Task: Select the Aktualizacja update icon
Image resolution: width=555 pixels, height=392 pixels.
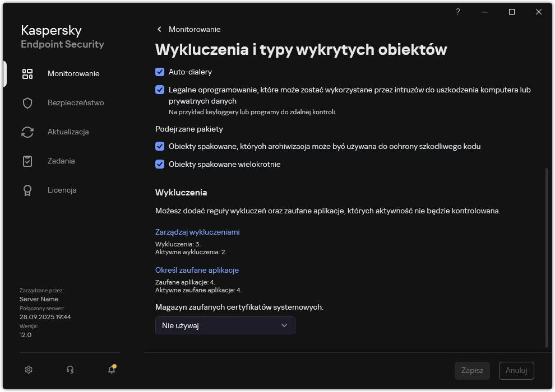Action: click(x=27, y=132)
